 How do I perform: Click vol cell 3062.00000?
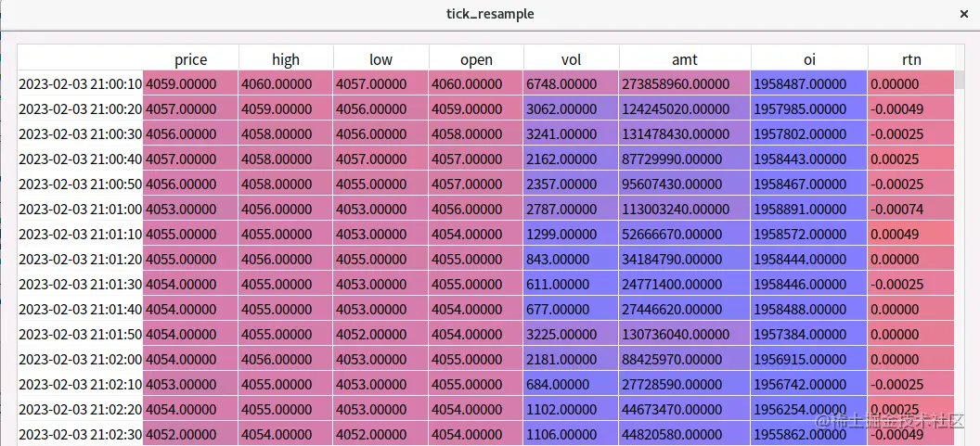pyautogui.click(x=572, y=108)
